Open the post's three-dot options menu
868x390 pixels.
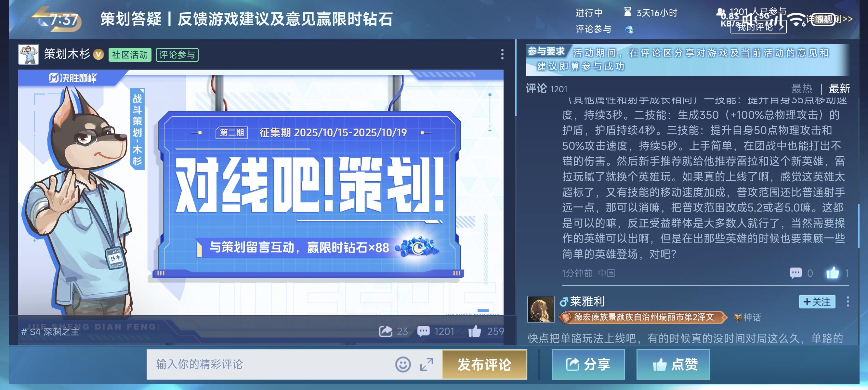502,54
